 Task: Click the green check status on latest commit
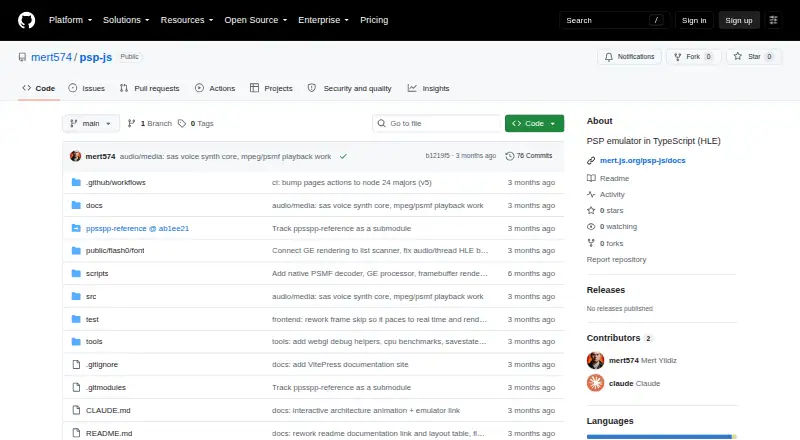point(343,156)
